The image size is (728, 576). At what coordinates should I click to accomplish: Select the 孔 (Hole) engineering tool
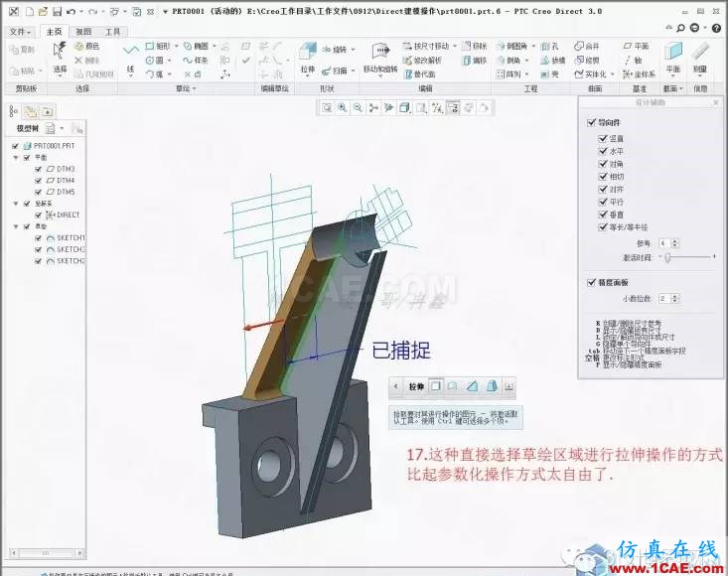(x=549, y=46)
